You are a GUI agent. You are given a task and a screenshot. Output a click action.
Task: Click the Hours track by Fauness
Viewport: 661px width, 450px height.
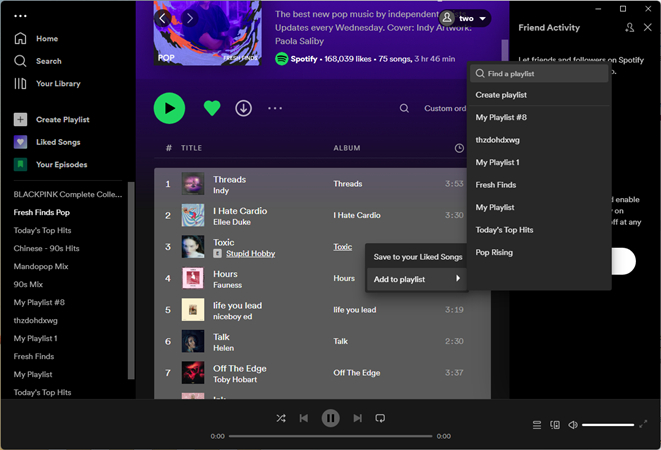click(x=322, y=278)
